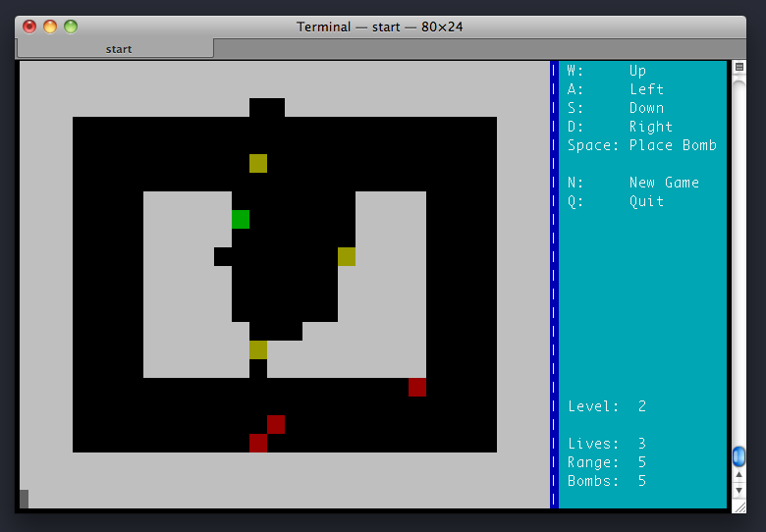The width and height of the screenshot is (766, 532).
Task: Click the "Bombs: 5" status text
Action: click(607, 481)
